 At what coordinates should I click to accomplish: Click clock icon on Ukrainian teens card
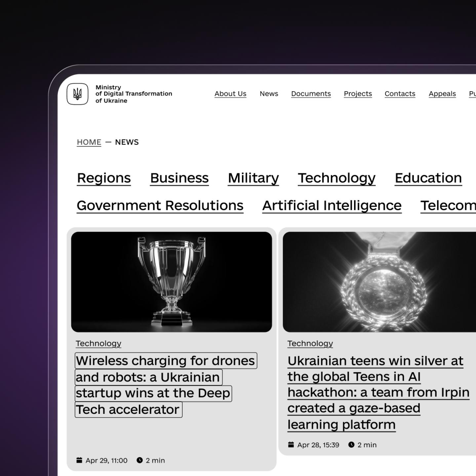(x=351, y=445)
